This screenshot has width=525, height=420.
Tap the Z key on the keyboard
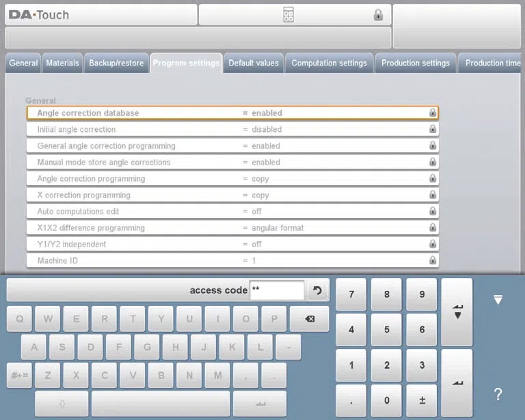pyautogui.click(x=48, y=376)
